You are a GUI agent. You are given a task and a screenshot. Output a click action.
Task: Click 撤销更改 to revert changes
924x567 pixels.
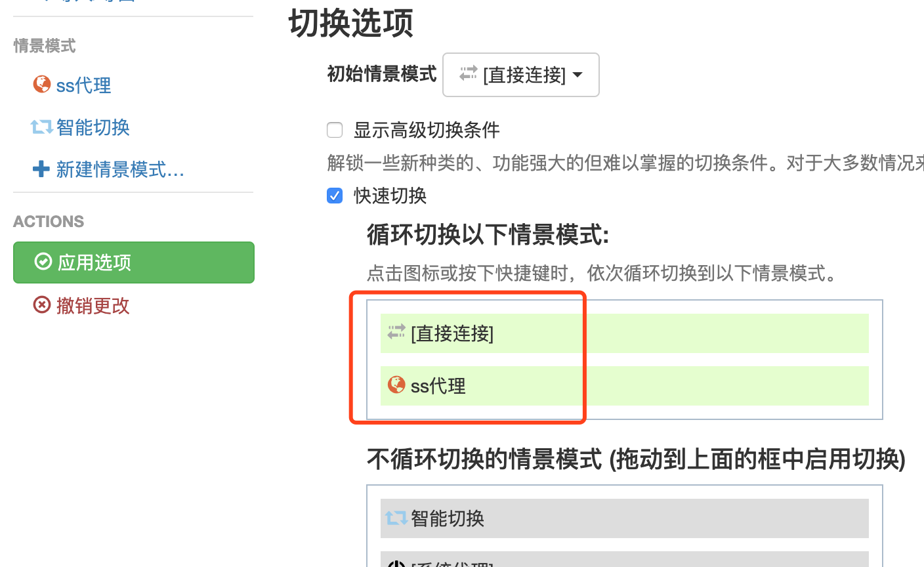tap(93, 306)
